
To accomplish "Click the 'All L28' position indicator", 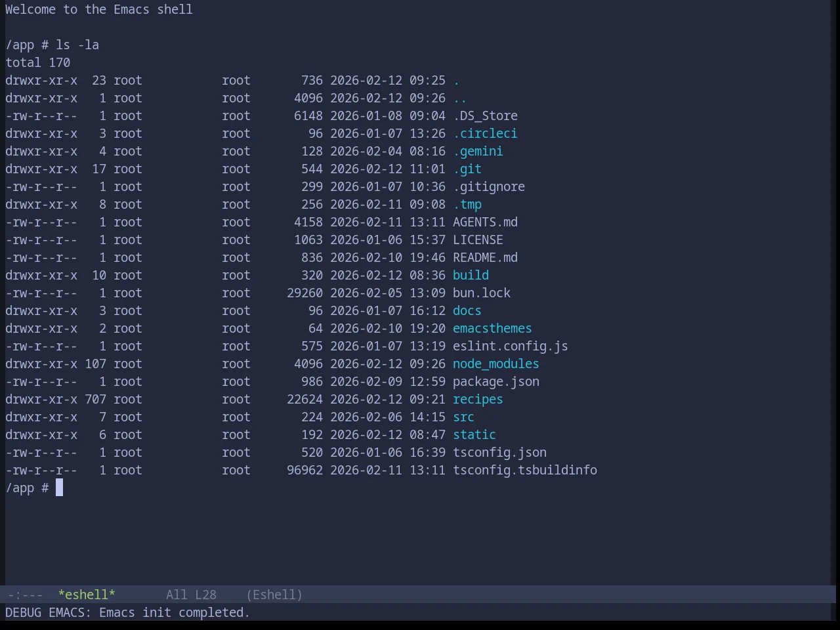I will point(191,595).
